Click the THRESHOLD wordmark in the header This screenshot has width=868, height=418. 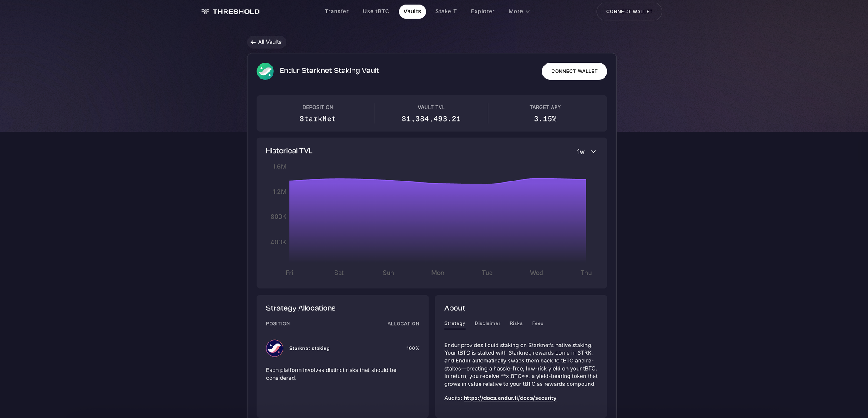236,11
